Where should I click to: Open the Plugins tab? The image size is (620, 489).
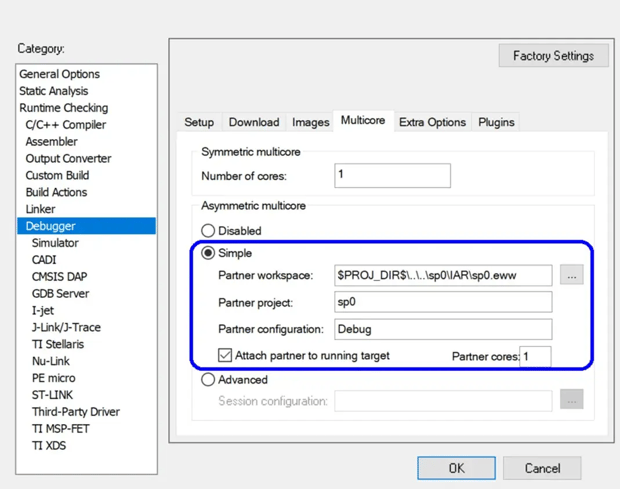[x=496, y=122]
